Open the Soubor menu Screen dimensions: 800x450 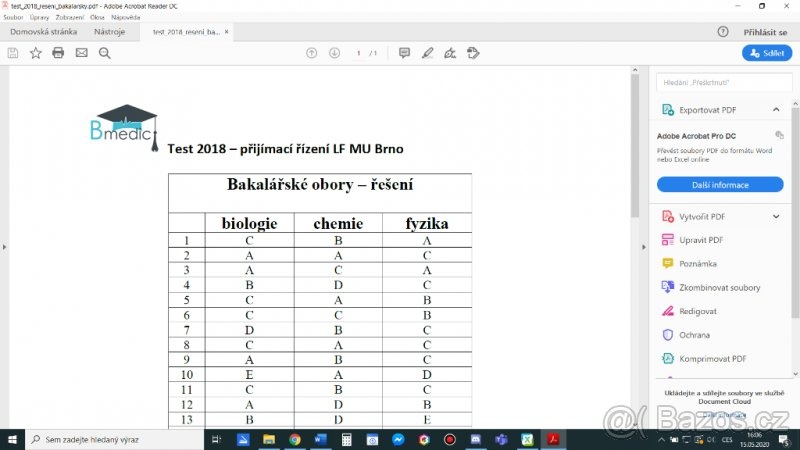tap(13, 17)
